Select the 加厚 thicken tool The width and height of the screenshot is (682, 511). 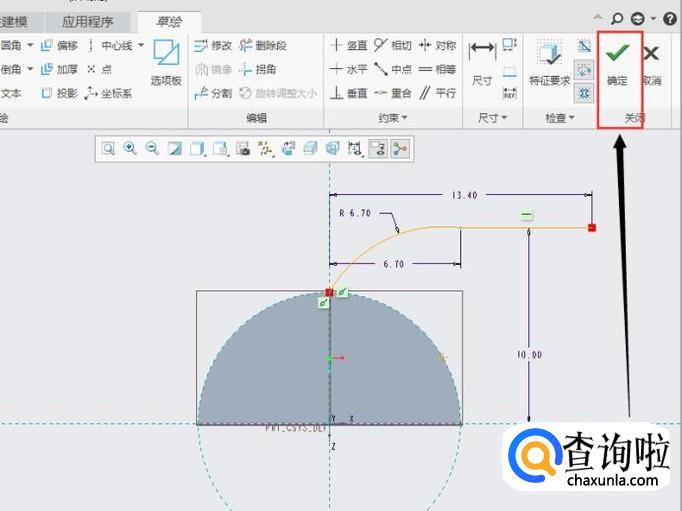[x=60, y=69]
